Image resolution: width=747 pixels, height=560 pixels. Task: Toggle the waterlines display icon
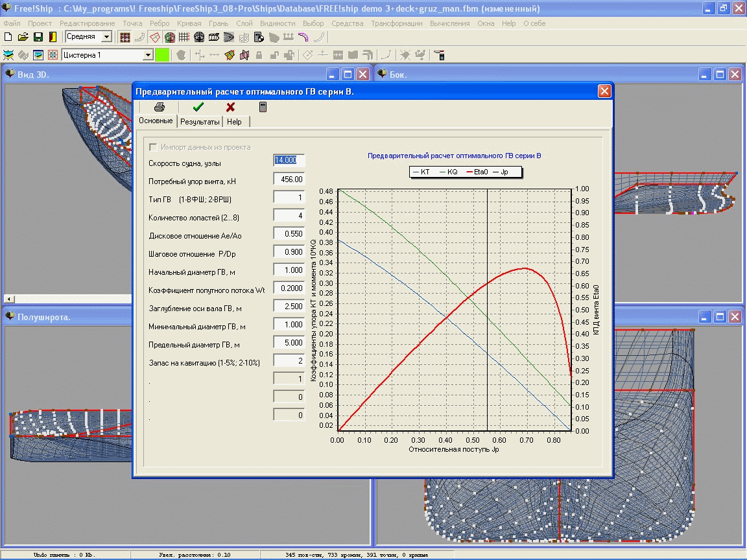pos(229,37)
